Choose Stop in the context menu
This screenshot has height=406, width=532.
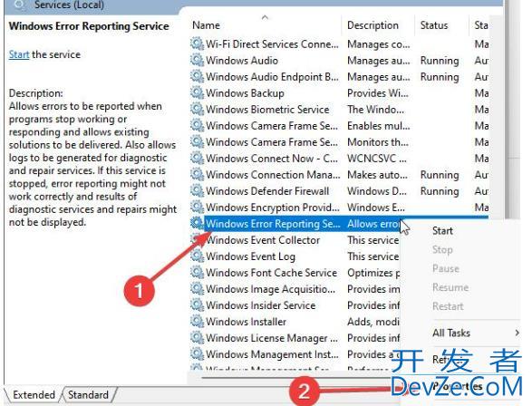(442, 249)
